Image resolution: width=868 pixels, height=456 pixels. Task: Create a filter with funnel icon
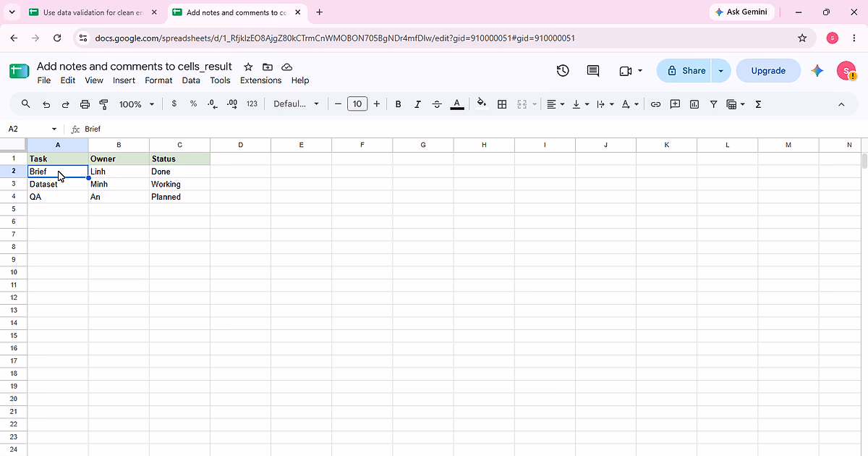(713, 104)
